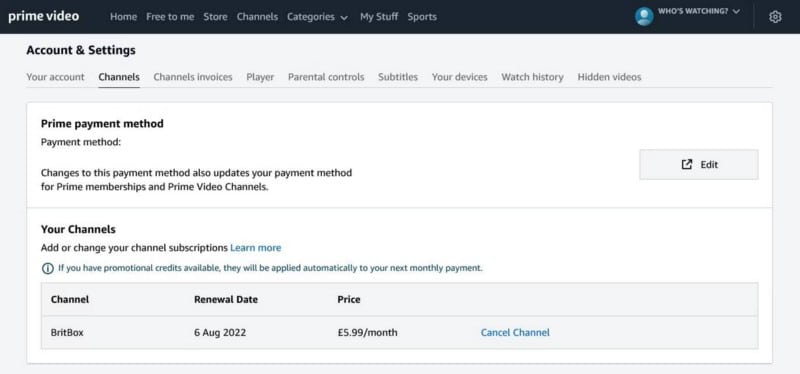Click the Prime payment method heading

[x=102, y=123]
